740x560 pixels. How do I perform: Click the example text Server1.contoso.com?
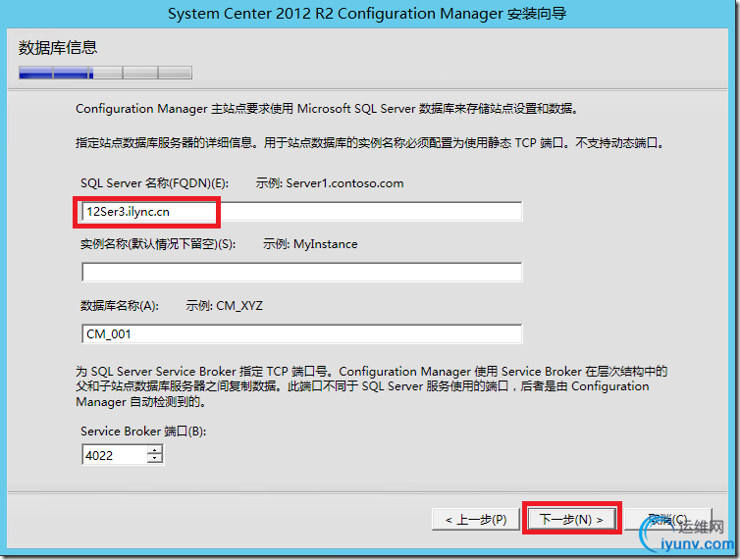pyautogui.click(x=344, y=183)
